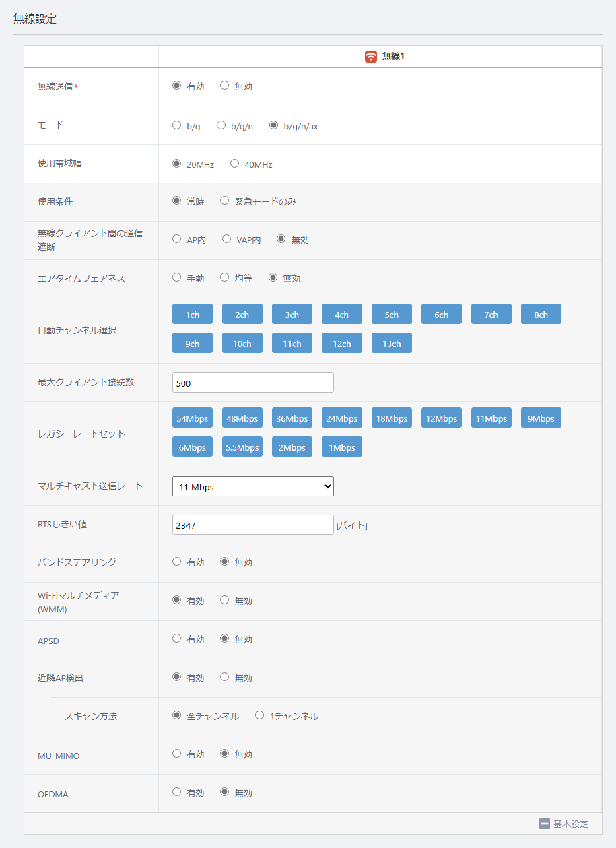Set エアタイムフェアネス to 手動
The image size is (616, 848).
pyautogui.click(x=177, y=278)
